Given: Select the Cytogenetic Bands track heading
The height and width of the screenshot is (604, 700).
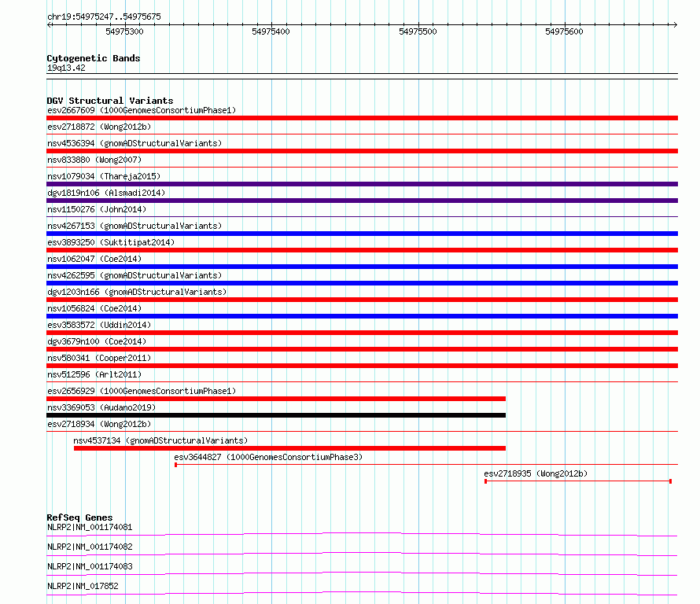Looking at the screenshot, I should click(94, 58).
